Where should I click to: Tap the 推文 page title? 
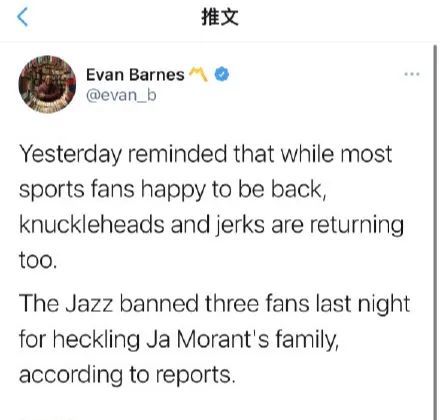pyautogui.click(x=220, y=17)
